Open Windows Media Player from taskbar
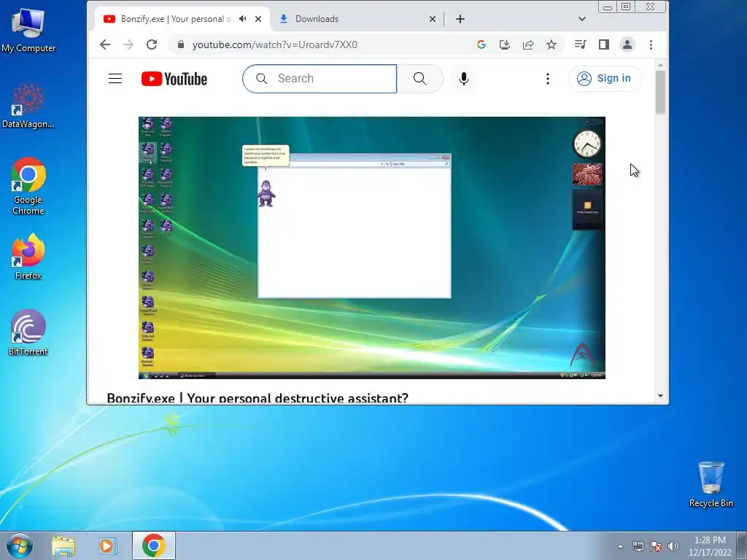Image resolution: width=747 pixels, height=560 pixels. [108, 545]
